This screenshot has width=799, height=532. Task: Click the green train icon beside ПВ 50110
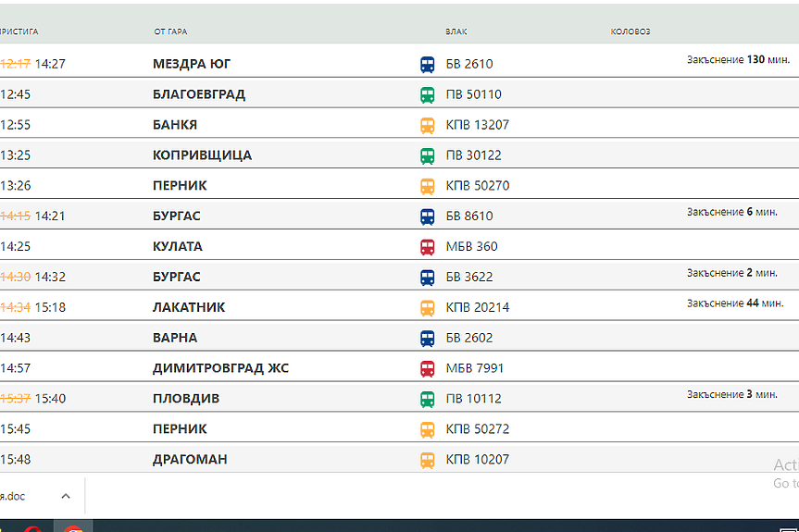click(x=428, y=95)
